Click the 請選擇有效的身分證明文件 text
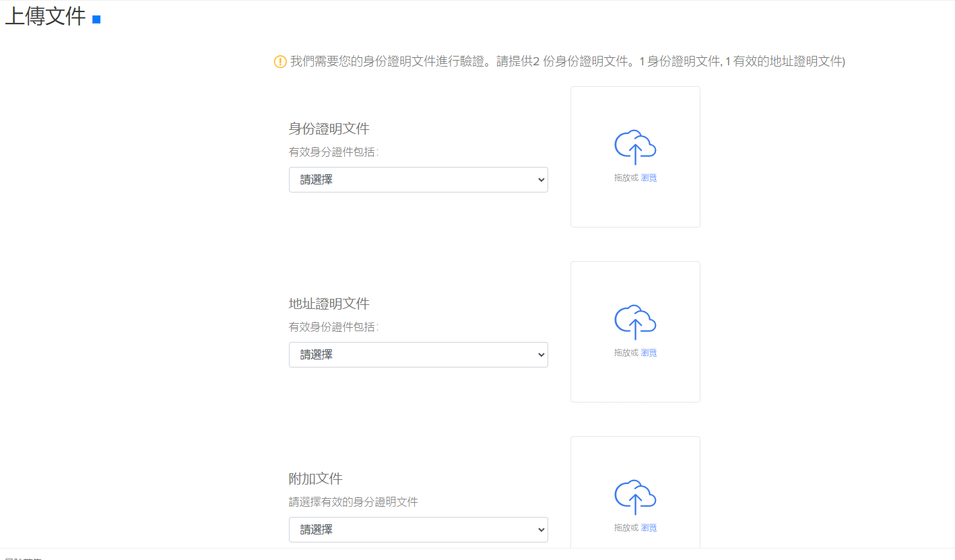The width and height of the screenshot is (955, 560). pos(354,502)
